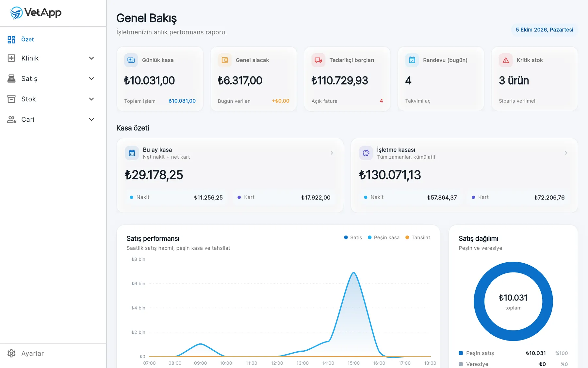The height and width of the screenshot is (368, 588).
Task: Click the Cari people icon
Action: tap(11, 119)
